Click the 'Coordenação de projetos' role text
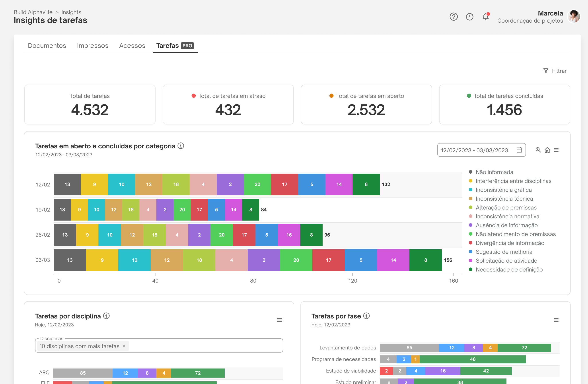 [530, 21]
